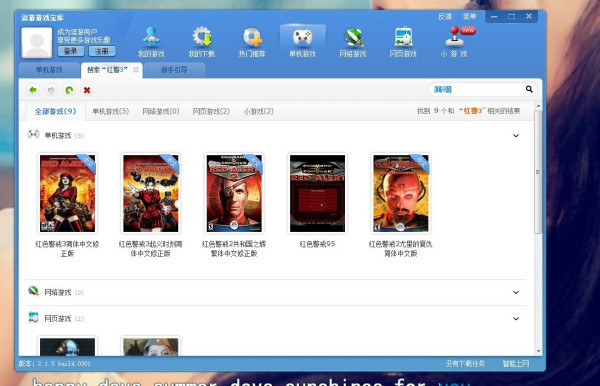The image size is (600, 386).
Task: Expand the 网络游戏 section chevron
Action: pos(516,292)
